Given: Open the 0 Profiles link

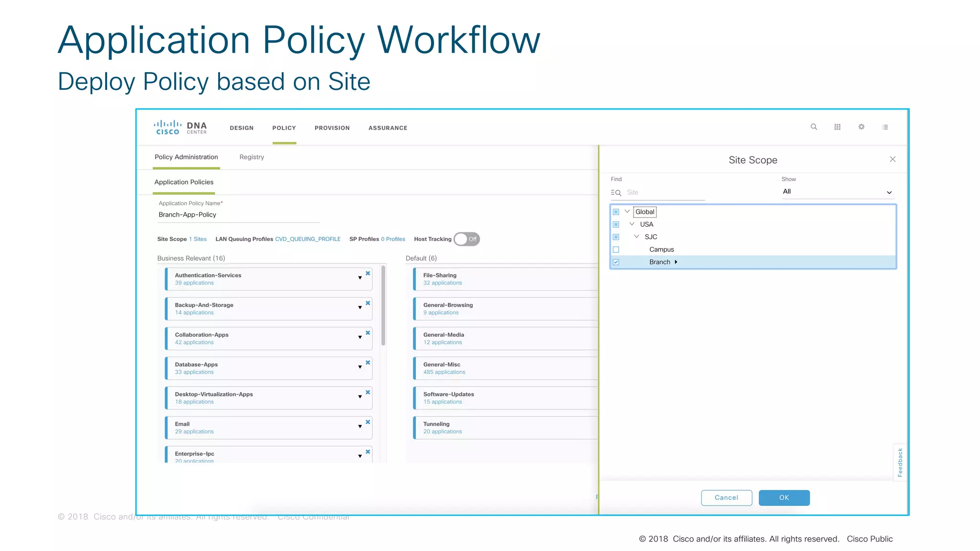Looking at the screenshot, I should [393, 239].
